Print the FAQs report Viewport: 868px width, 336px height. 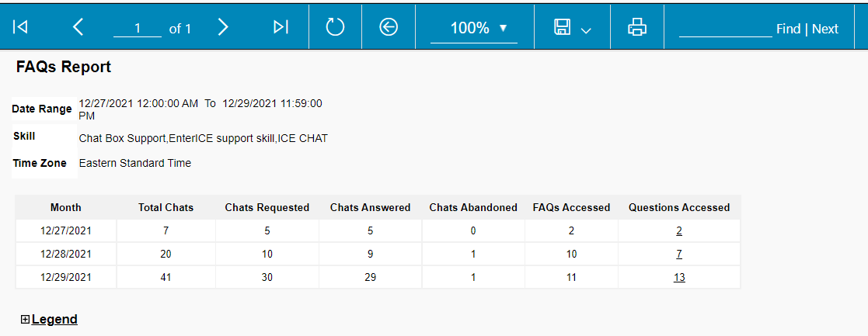(x=637, y=27)
